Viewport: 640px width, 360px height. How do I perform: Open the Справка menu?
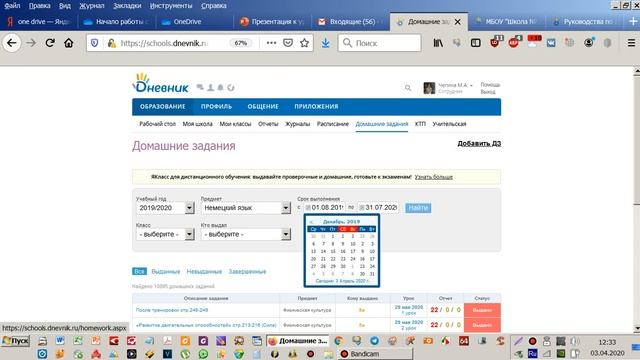[x=214, y=6]
